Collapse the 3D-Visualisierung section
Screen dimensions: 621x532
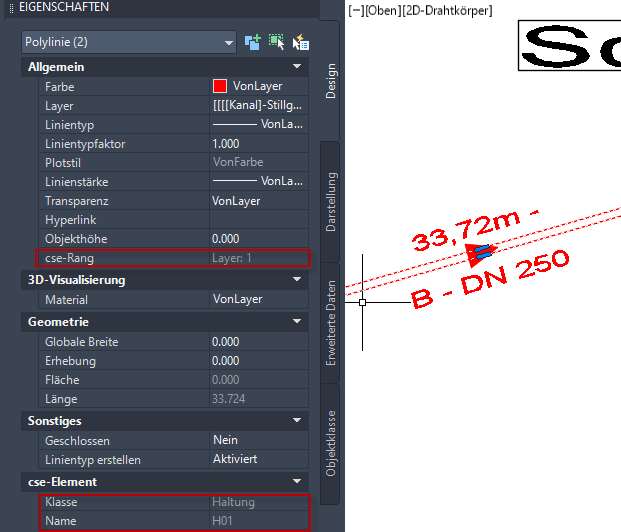pyautogui.click(x=297, y=280)
